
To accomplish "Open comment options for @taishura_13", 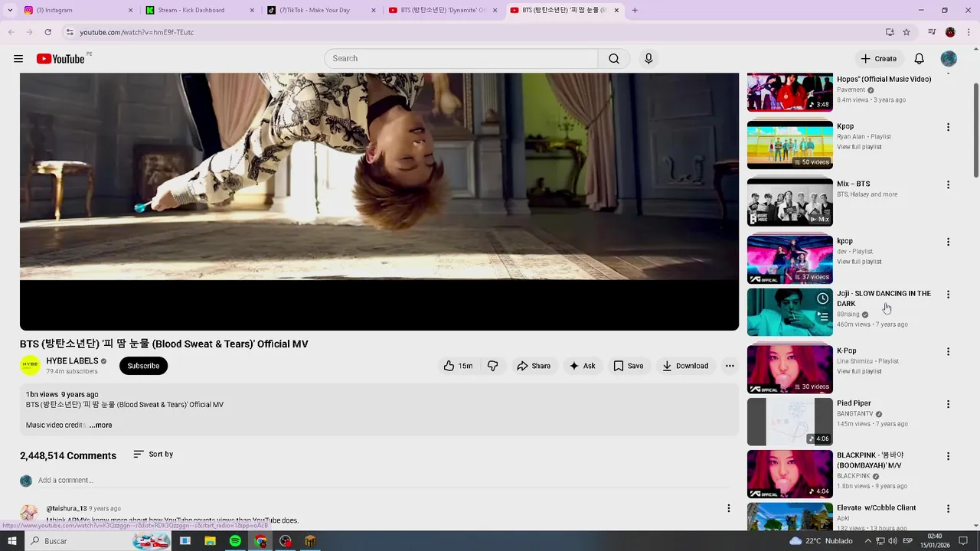I will (728, 508).
